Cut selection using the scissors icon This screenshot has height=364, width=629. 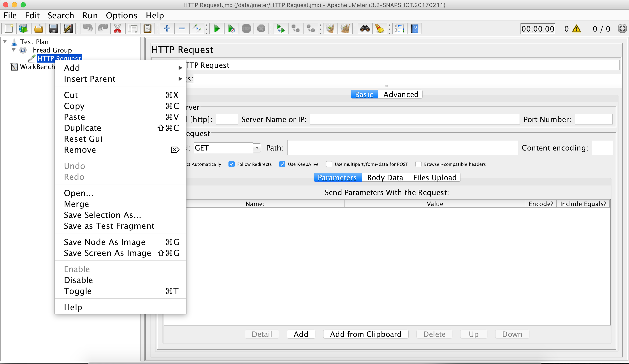[117, 28]
